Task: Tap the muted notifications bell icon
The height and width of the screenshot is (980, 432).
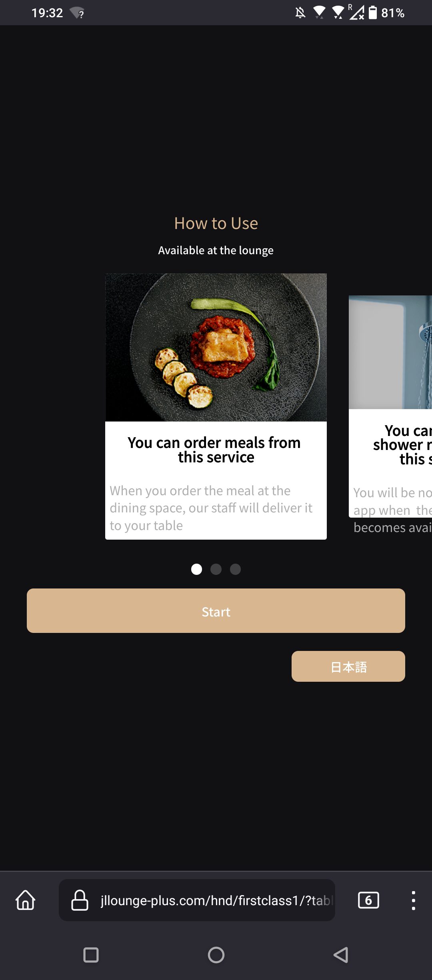Action: coord(300,13)
